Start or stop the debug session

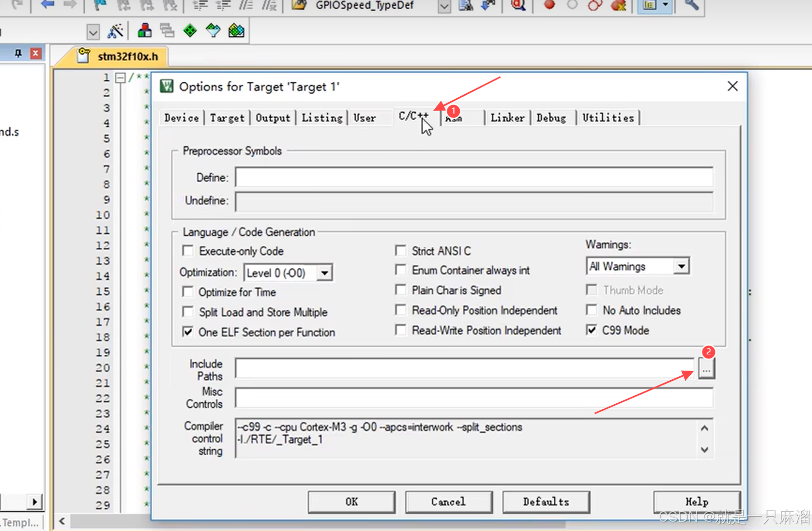[x=518, y=5]
